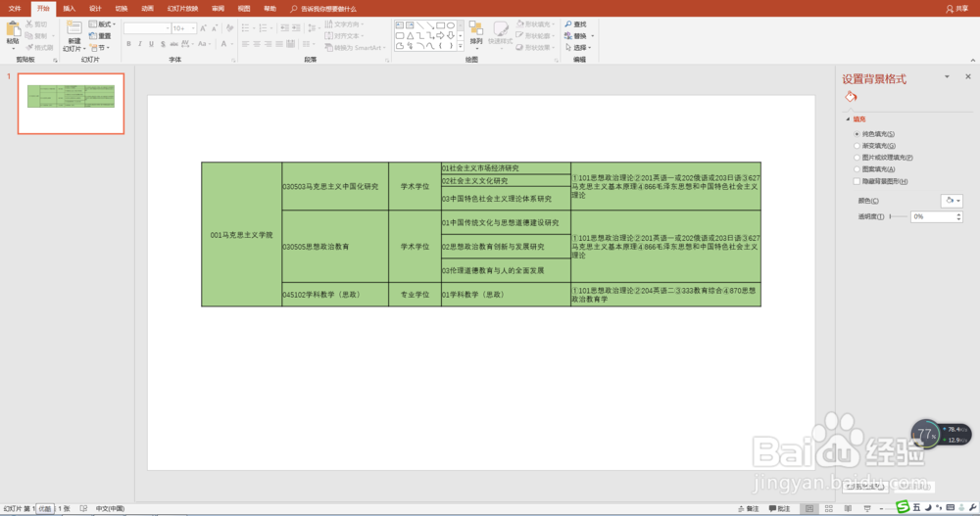The height and width of the screenshot is (516, 980).
Task: Click the 排列 (Arrange) icon
Action: pos(476,28)
